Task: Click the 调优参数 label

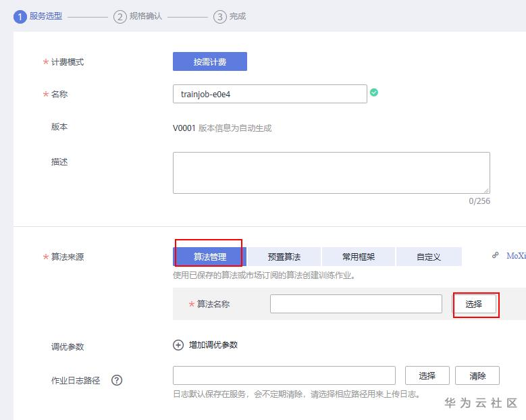Action: pos(68,346)
